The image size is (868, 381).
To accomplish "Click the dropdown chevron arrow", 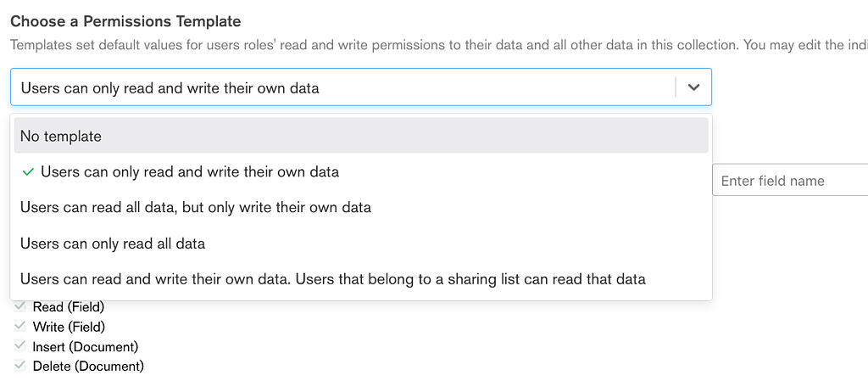I will pos(694,87).
